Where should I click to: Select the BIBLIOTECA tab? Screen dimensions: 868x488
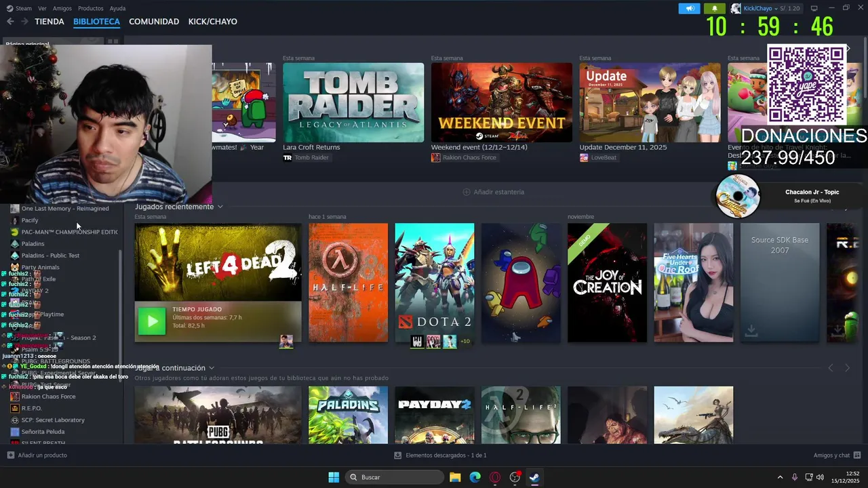[x=96, y=22]
